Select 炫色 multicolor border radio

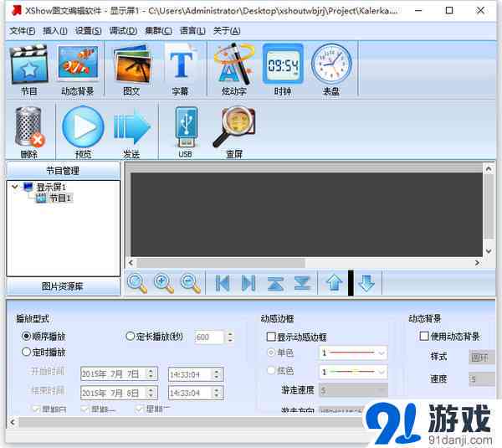(271, 370)
